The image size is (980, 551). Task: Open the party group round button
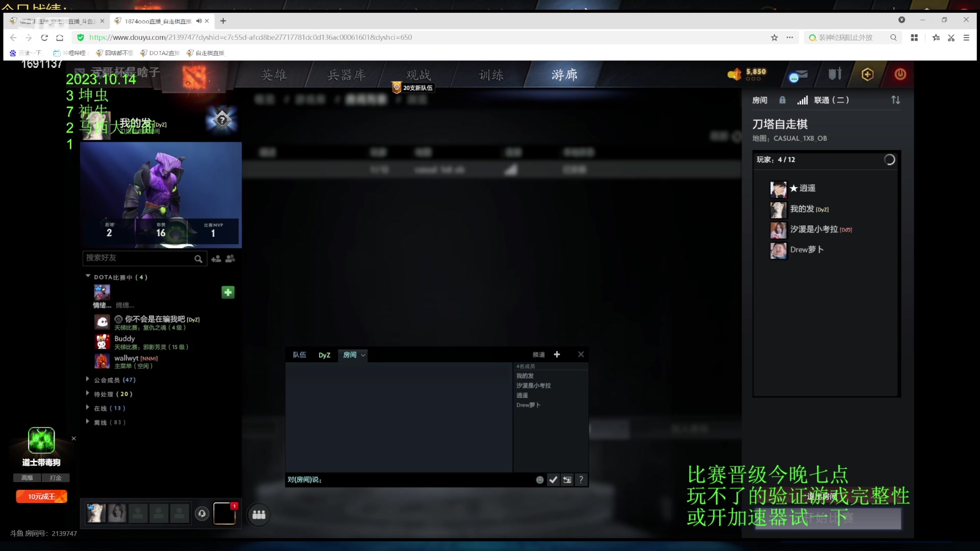tap(259, 515)
